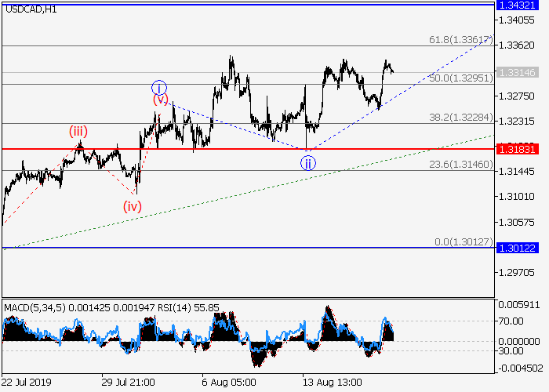Image resolution: width=549 pixels, height=392 pixels.
Task: Select the red (iv) wave marker
Action: [132, 206]
